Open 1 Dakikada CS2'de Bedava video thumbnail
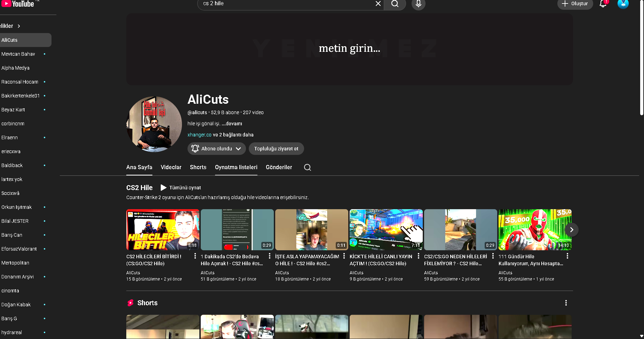Image resolution: width=644 pixels, height=339 pixels. pos(237,230)
